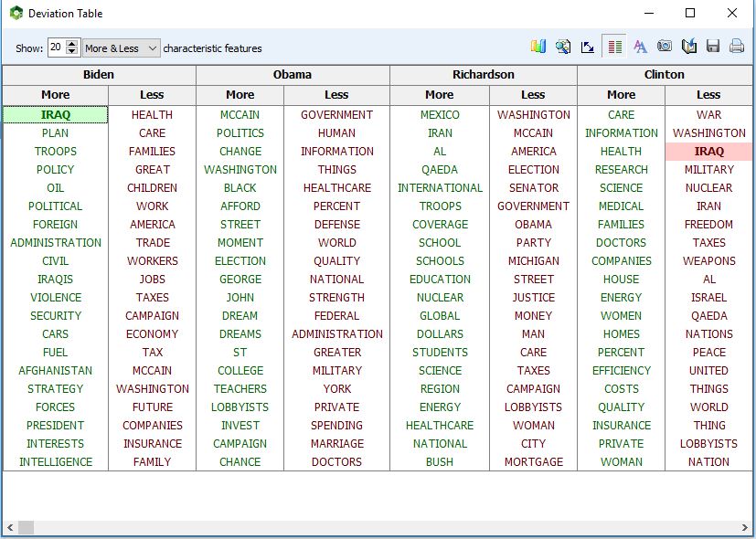Image resolution: width=756 pixels, height=539 pixels.
Task: Select the RESEARCH cell
Action: (x=622, y=170)
